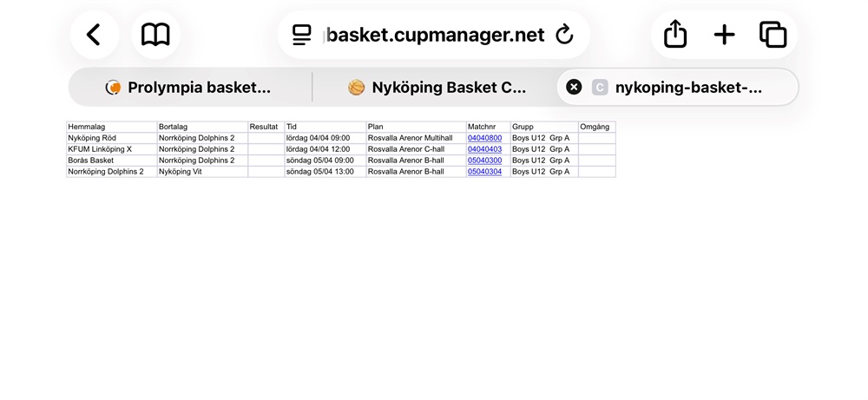This screenshot has width=868, height=400.
Task: Open page settings icon in address bar
Action: click(301, 35)
